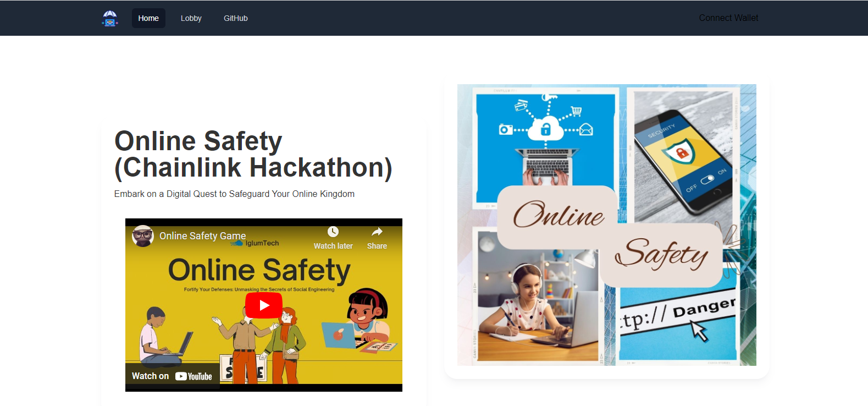Click the security ON/OFF switch on phone

pyautogui.click(x=707, y=180)
